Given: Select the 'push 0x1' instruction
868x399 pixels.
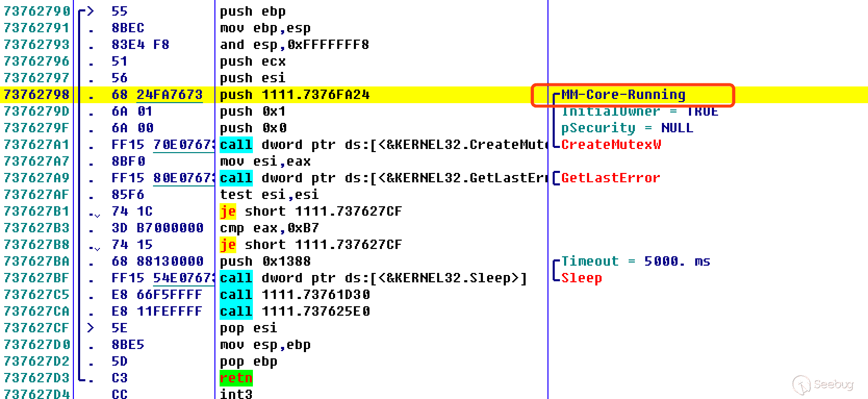Looking at the screenshot, I should [x=252, y=111].
